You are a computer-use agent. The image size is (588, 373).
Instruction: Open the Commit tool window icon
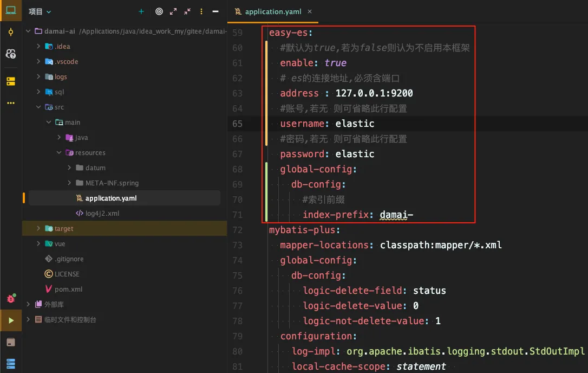11,33
